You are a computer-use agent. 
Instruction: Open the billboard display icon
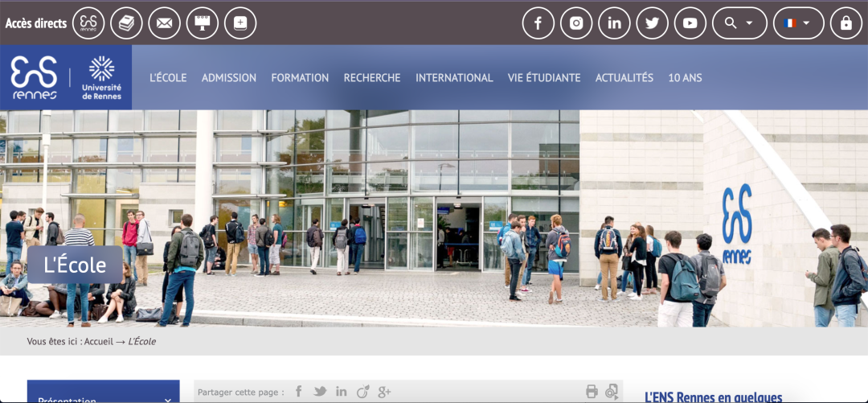coord(202,23)
